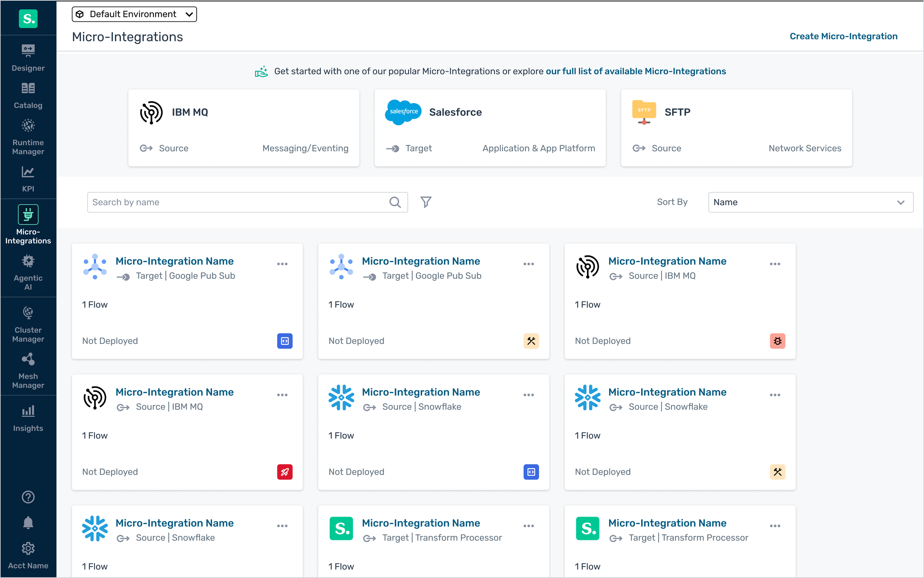This screenshot has height=578, width=924.
Task: Open the Designer from the sidebar
Action: pyautogui.click(x=28, y=57)
